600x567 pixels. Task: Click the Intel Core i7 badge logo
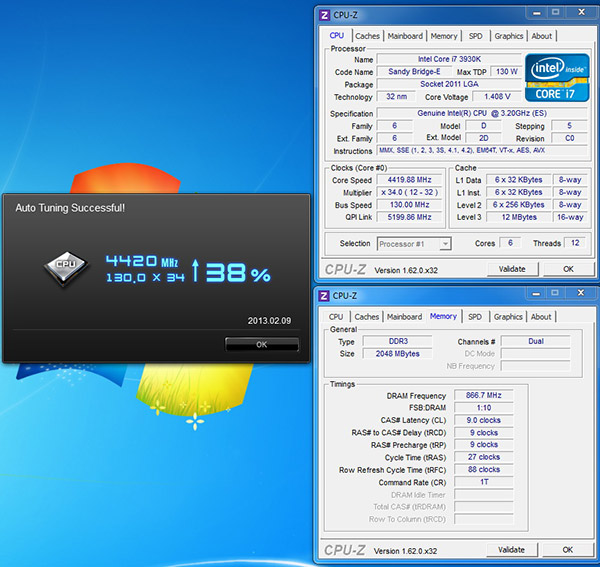557,78
